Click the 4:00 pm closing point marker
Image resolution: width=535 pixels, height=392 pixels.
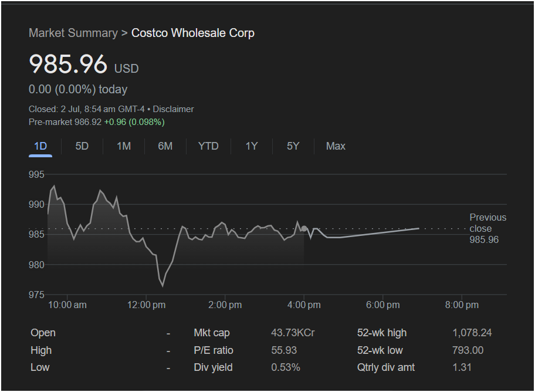304,229
